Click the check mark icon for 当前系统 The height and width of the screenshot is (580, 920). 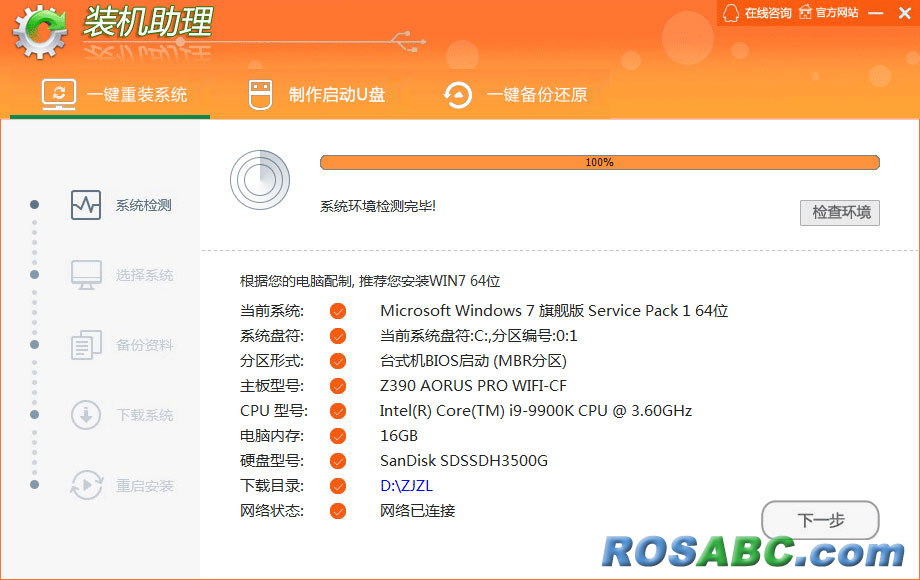(338, 311)
